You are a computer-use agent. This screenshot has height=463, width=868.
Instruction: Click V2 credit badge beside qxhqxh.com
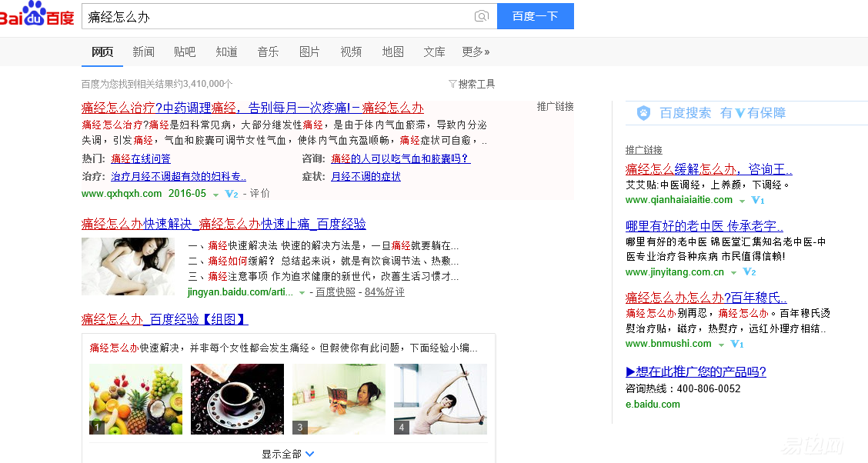point(232,194)
